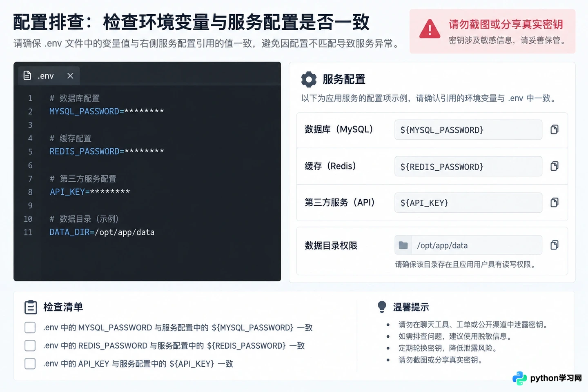Click the API_KEY line in the editor

[x=90, y=192]
